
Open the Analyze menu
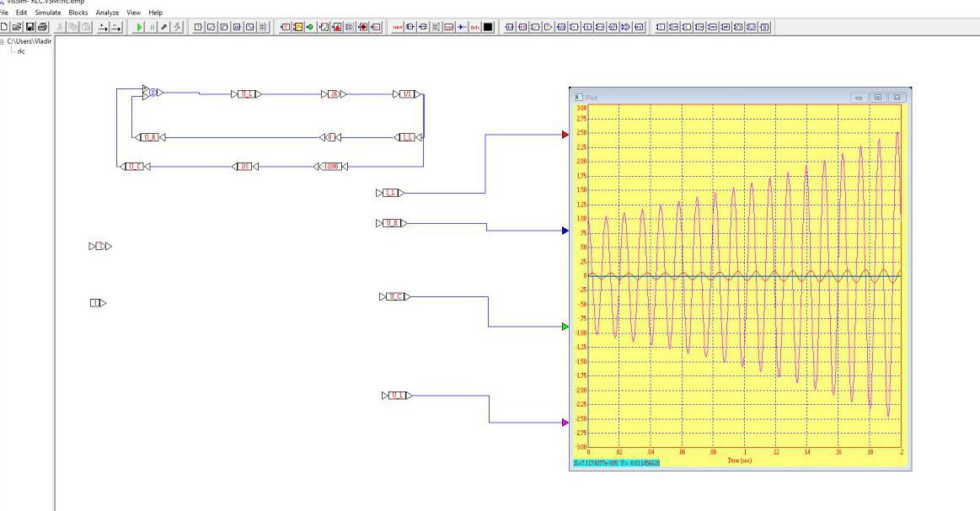coord(107,13)
